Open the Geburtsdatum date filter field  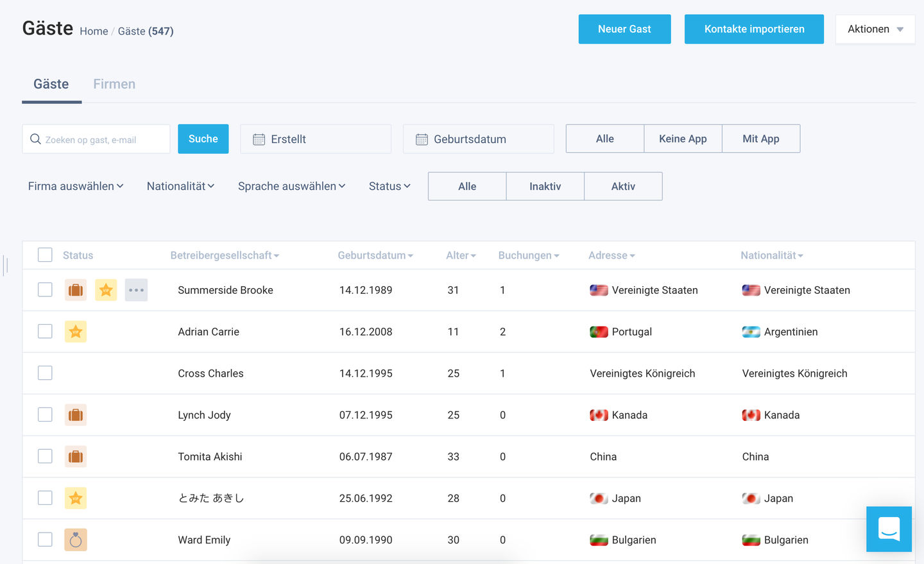point(479,139)
